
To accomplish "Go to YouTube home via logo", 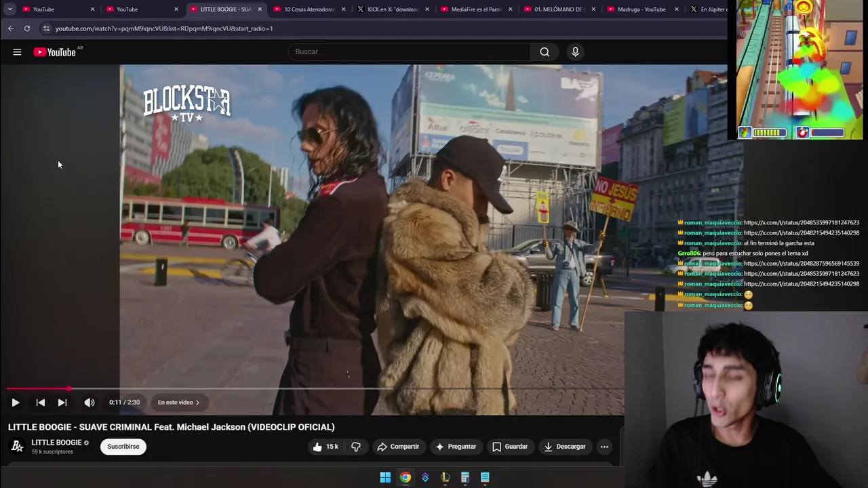I will pyautogui.click(x=56, y=52).
